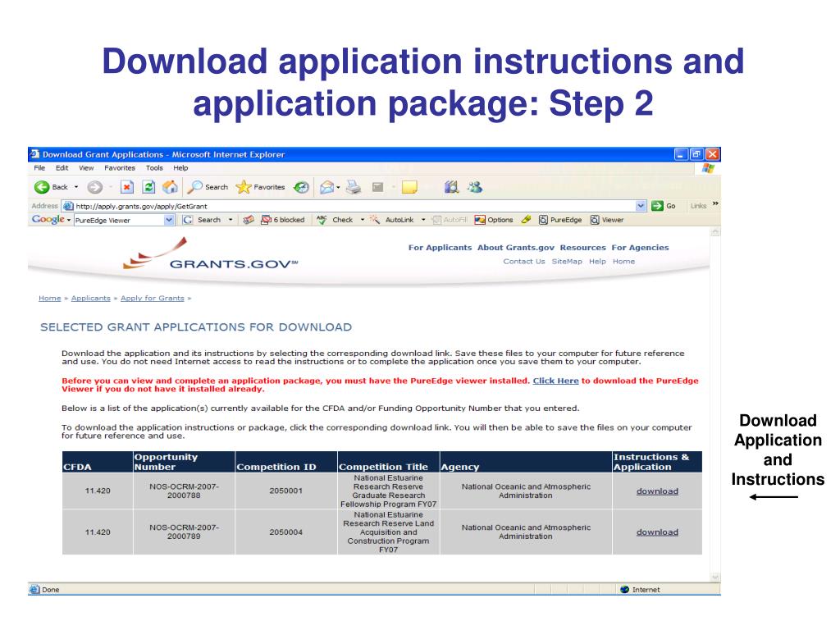Download the NOS-OCRM-2007-2000788 application
Image resolution: width=840 pixels, height=630 pixels.
point(657,491)
